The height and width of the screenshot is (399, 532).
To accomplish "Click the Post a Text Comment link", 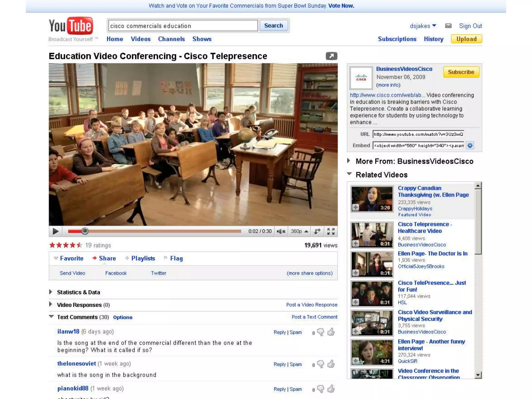I will tap(314, 317).
